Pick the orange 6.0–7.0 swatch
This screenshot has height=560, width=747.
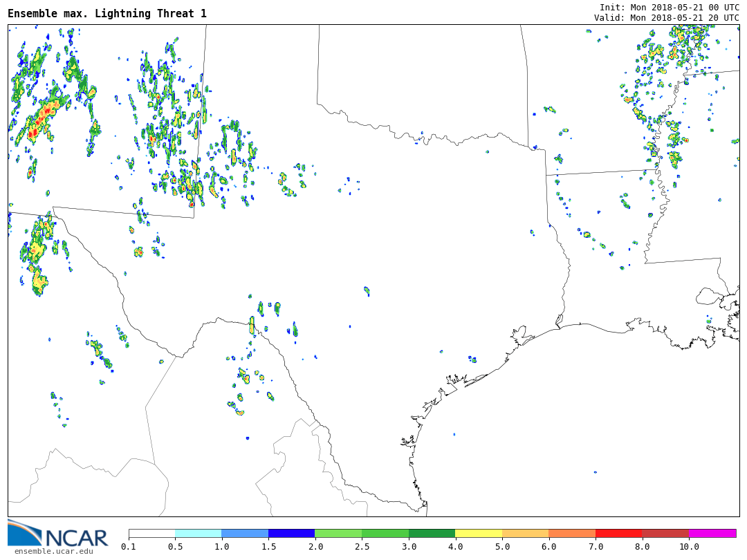(572, 534)
